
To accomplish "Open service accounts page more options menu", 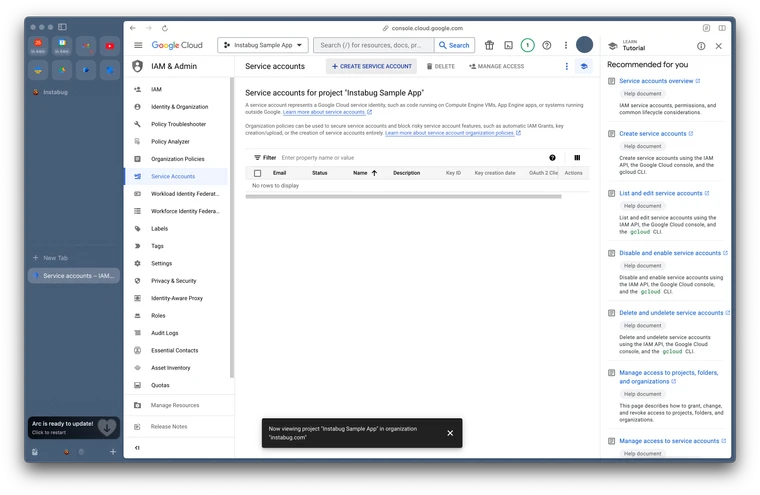I will (567, 66).
